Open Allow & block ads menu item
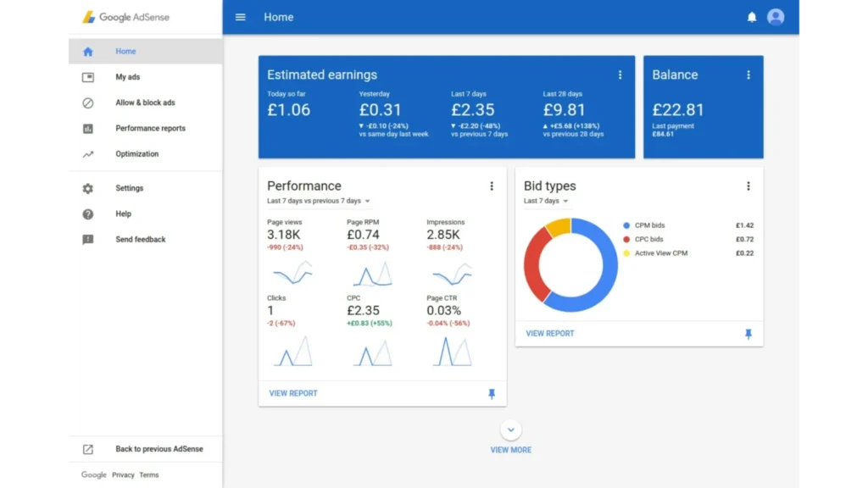 [146, 103]
